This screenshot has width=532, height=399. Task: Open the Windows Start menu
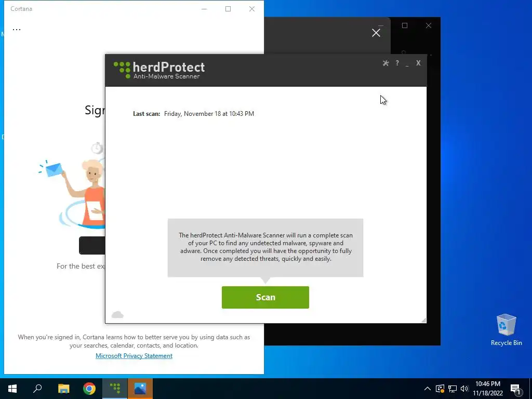12,389
